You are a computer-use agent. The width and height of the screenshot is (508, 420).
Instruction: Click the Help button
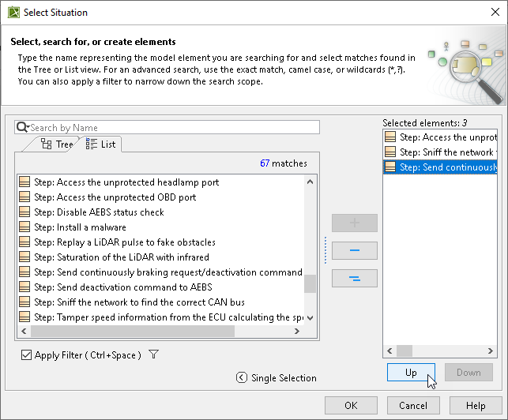pos(476,406)
